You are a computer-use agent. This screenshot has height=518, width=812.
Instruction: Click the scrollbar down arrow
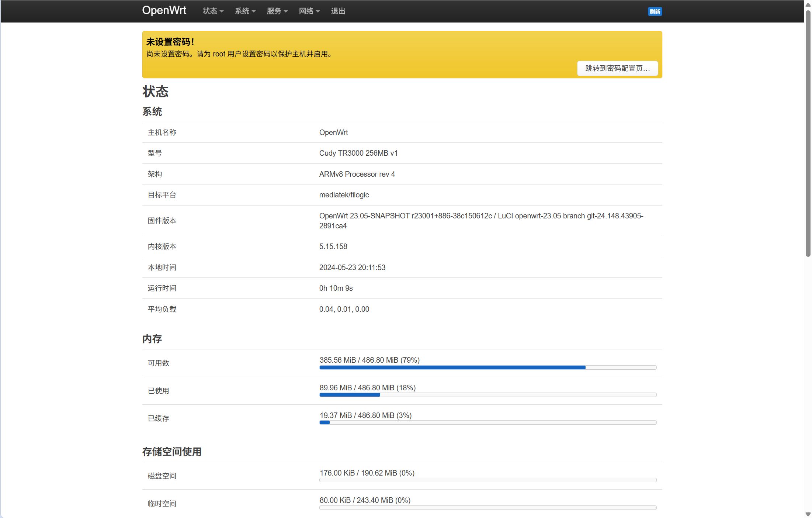tap(808, 514)
